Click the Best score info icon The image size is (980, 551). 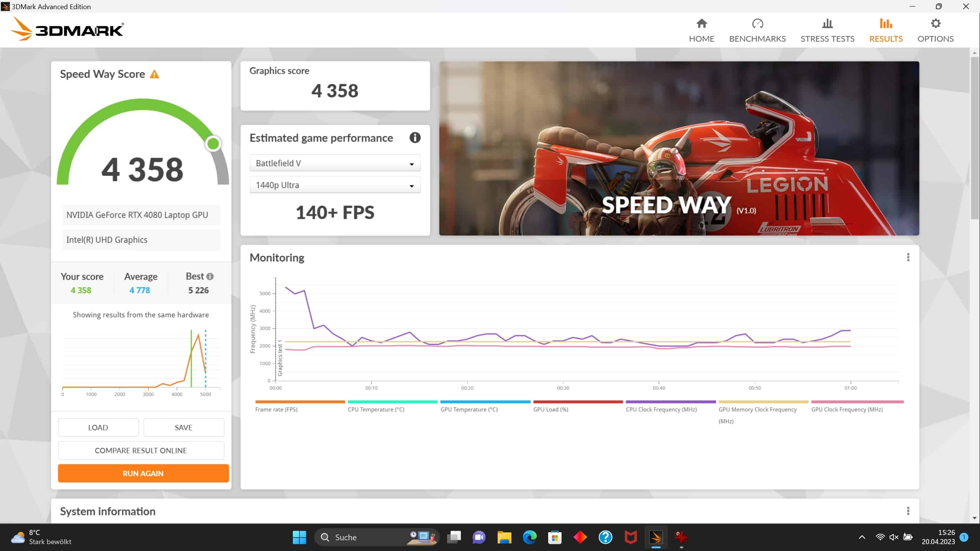tap(210, 276)
